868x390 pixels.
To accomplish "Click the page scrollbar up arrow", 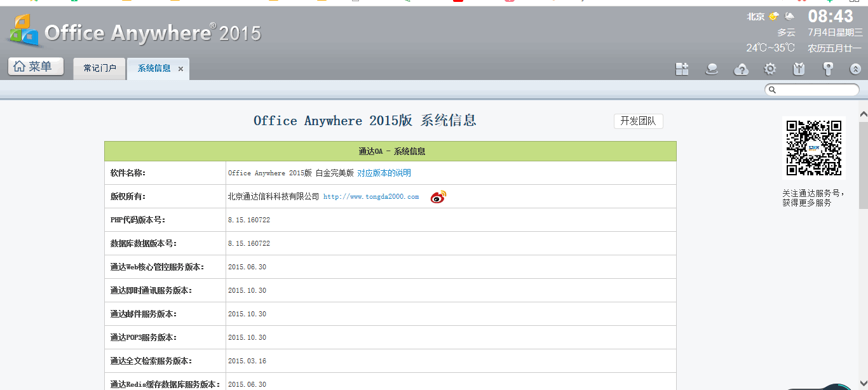I will (863, 114).
